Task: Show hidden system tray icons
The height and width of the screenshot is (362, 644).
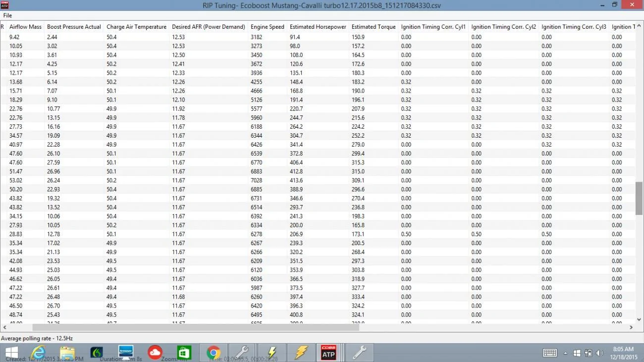Action: [x=565, y=353]
